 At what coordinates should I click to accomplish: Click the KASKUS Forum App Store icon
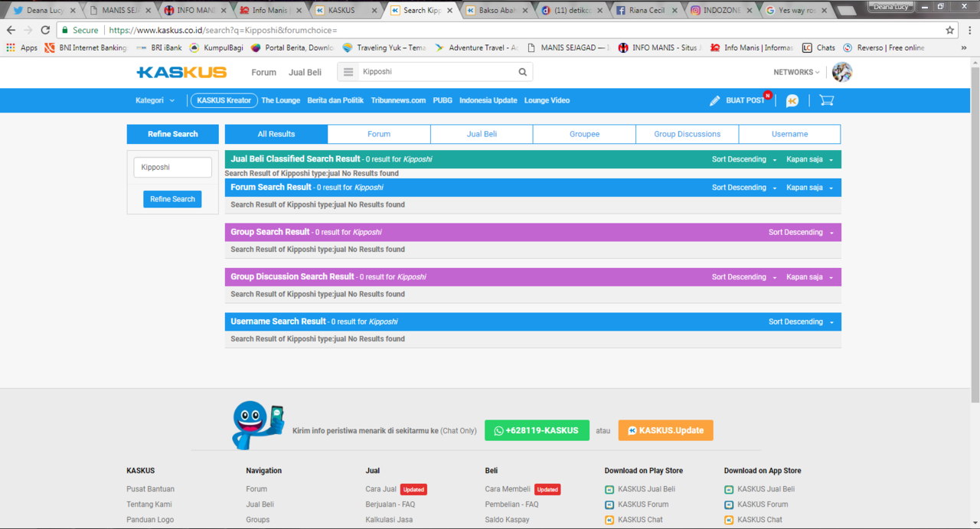click(729, 505)
